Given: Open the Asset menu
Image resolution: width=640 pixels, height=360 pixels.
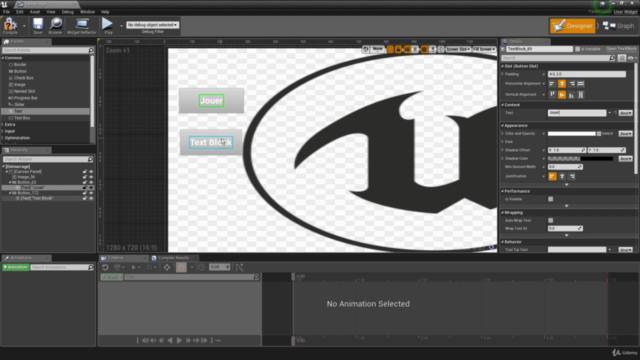Looking at the screenshot, I should click(x=35, y=12).
